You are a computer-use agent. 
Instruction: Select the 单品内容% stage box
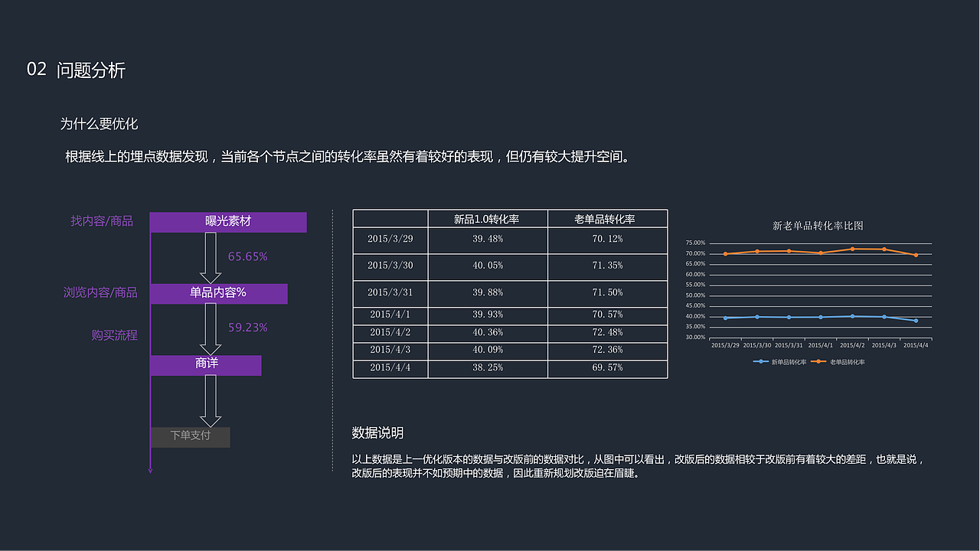coord(220,294)
